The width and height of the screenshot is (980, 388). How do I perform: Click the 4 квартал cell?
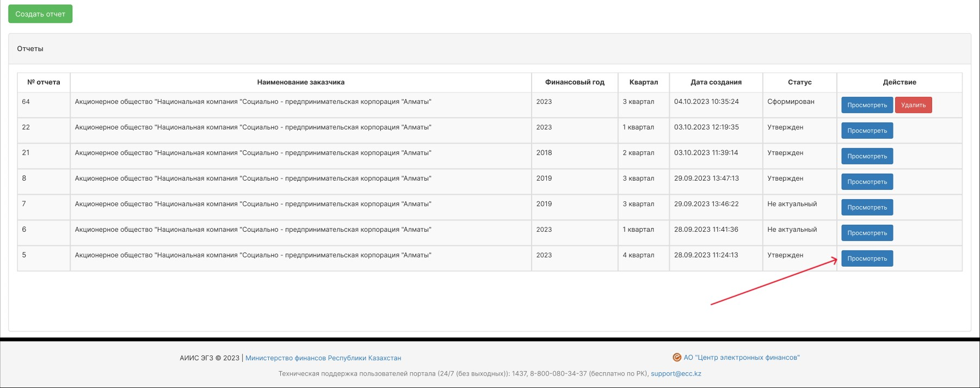pyautogui.click(x=644, y=258)
